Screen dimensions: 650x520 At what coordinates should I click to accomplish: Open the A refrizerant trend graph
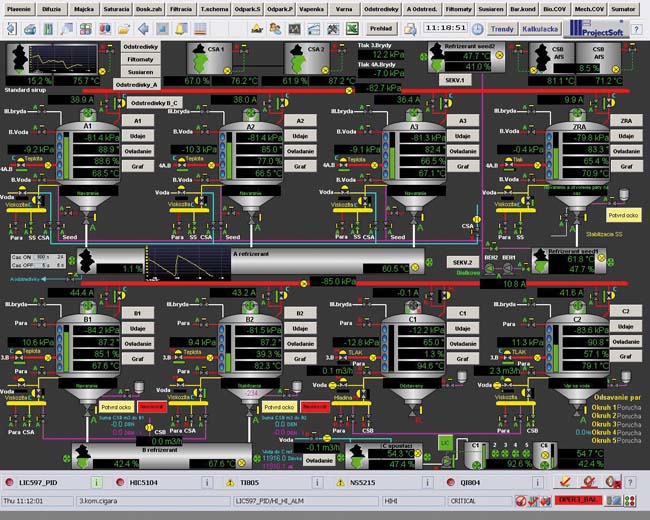188,263
